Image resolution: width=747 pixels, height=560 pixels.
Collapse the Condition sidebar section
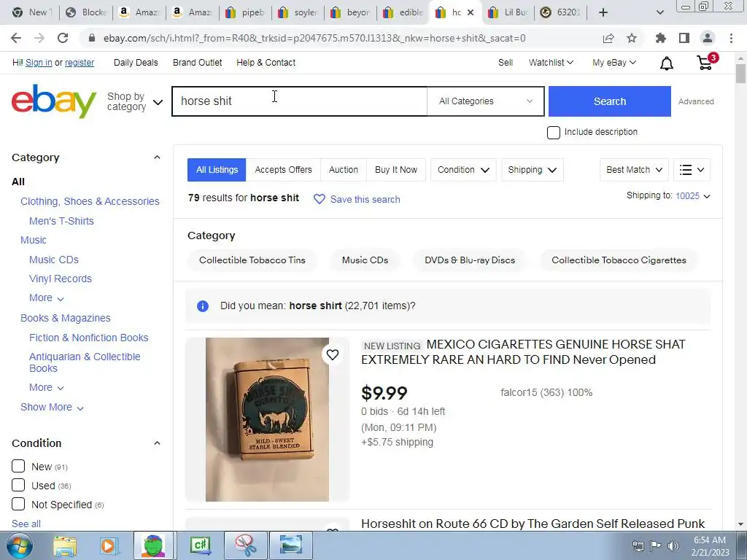(x=158, y=443)
